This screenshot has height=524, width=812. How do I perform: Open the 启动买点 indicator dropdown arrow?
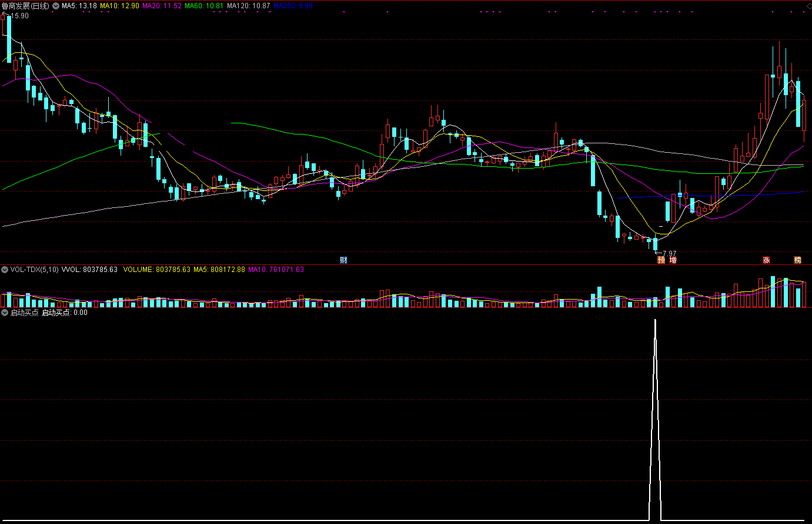click(x=5, y=313)
